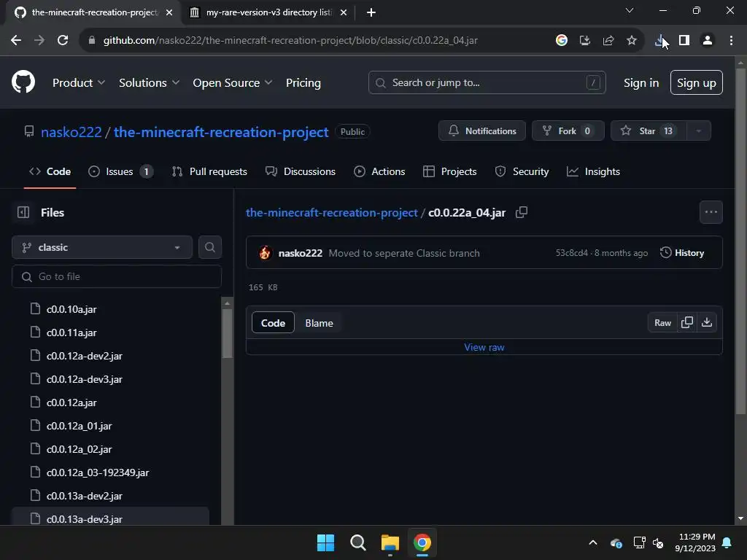Open the Pull requests tab

tap(209, 171)
